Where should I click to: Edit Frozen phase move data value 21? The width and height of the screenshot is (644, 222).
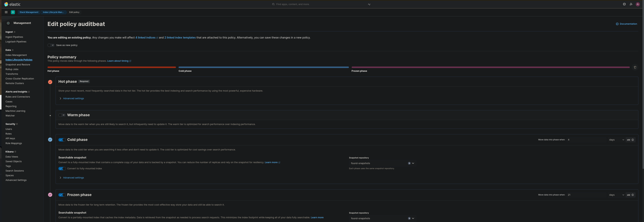(x=587, y=195)
